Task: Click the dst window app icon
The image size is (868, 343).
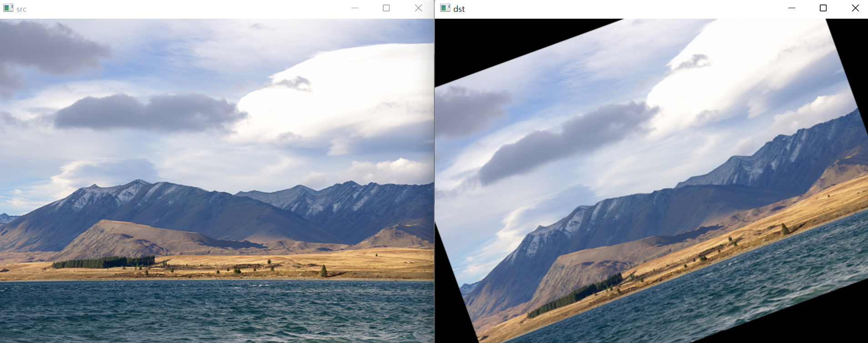Action: coord(446,8)
